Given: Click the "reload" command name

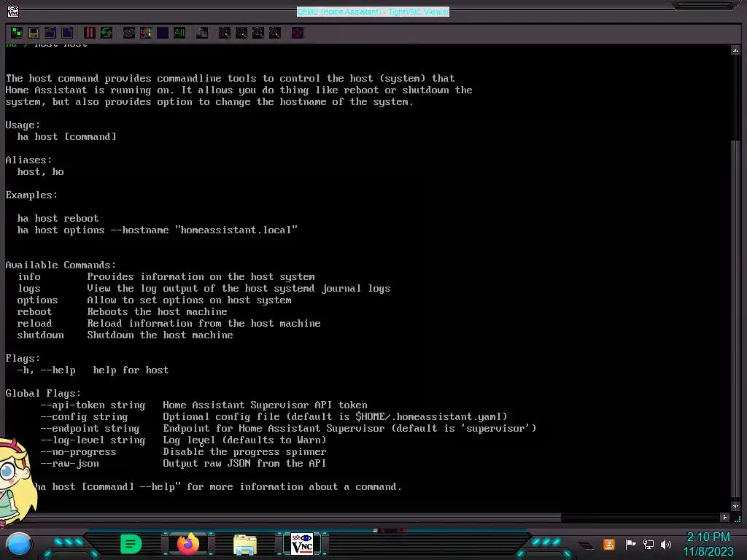Looking at the screenshot, I should (x=35, y=323).
